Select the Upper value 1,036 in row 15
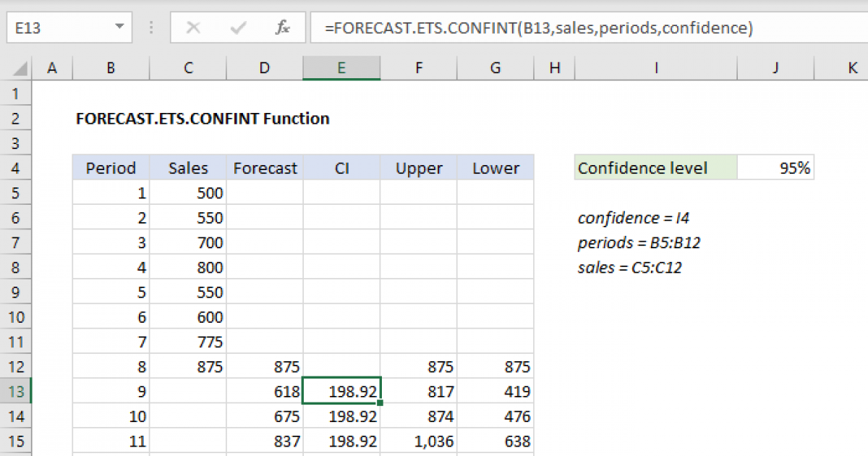Screen dimensions: 868x456 tap(419, 441)
